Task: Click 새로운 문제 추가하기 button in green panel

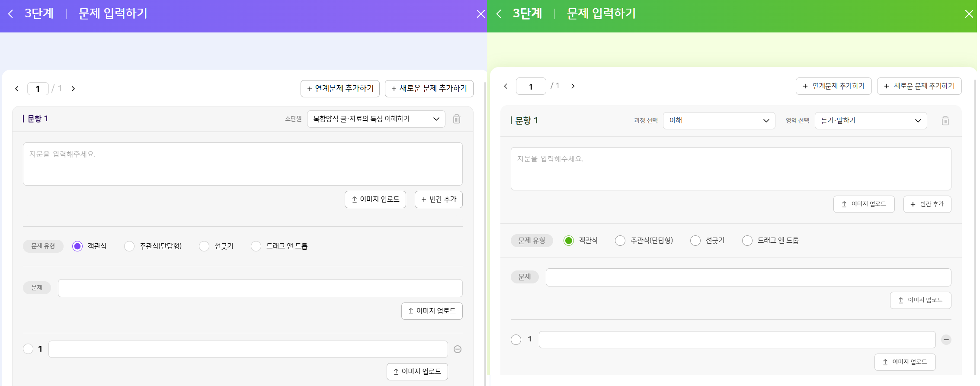Action: [919, 86]
